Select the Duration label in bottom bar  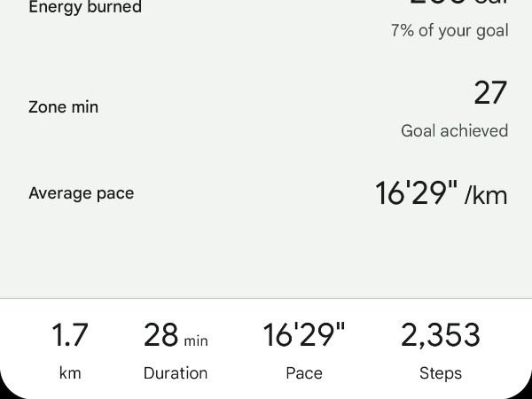176,373
